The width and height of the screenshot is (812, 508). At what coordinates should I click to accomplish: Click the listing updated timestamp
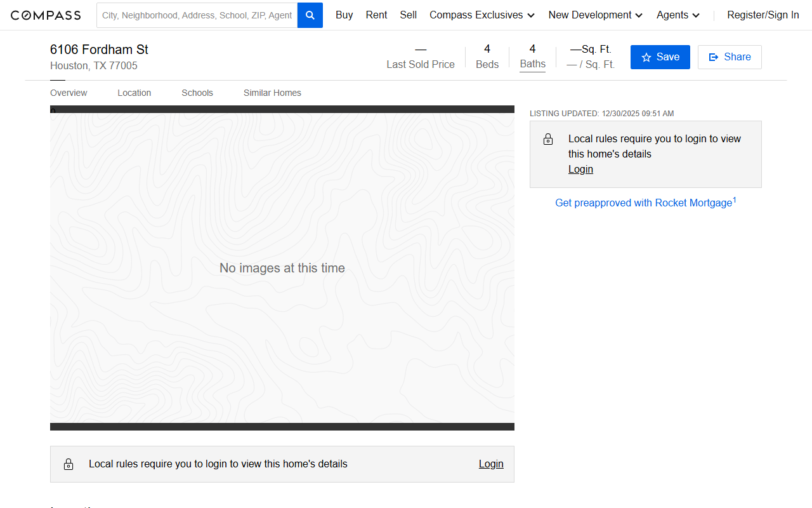(x=602, y=114)
